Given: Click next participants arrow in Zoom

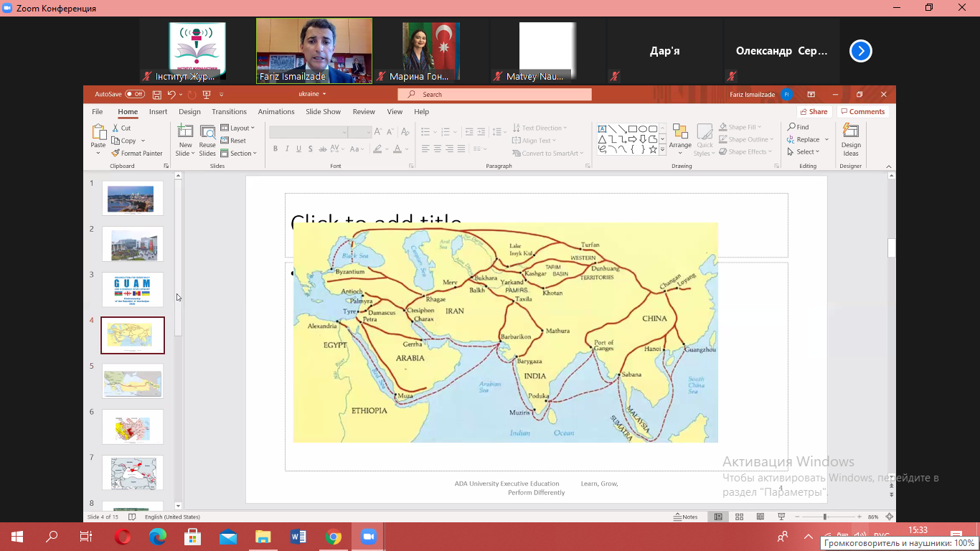Looking at the screenshot, I should [x=861, y=51].
